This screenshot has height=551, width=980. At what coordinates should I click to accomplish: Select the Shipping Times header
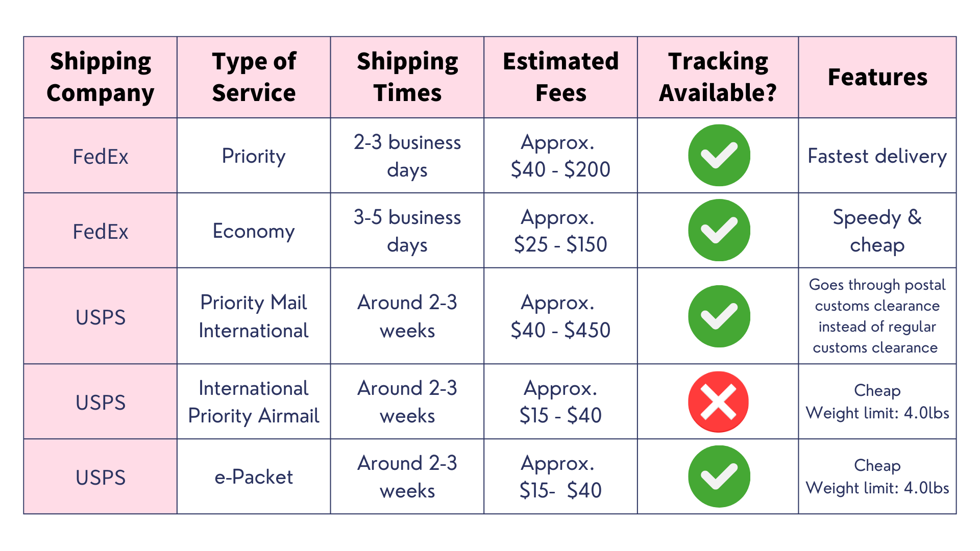point(407,77)
